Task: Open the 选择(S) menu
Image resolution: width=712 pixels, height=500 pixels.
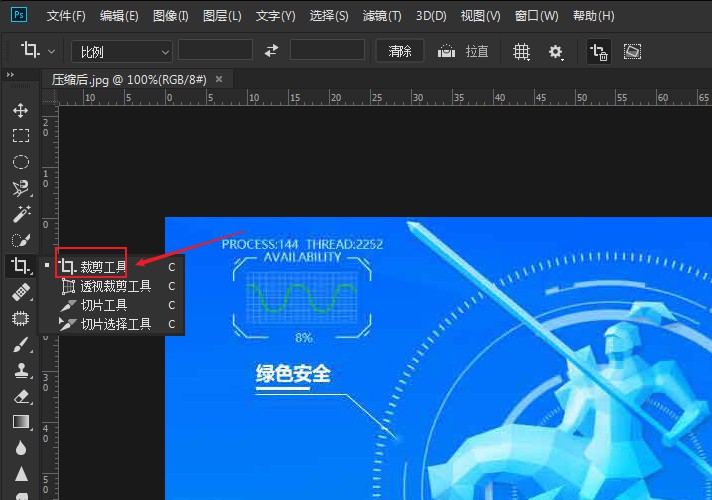Action: click(329, 16)
